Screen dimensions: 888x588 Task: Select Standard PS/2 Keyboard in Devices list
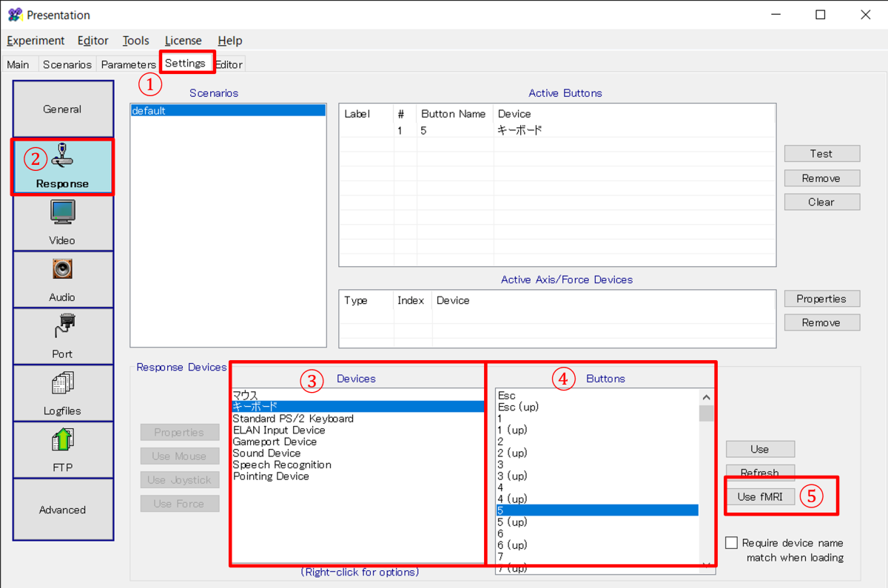[293, 419]
